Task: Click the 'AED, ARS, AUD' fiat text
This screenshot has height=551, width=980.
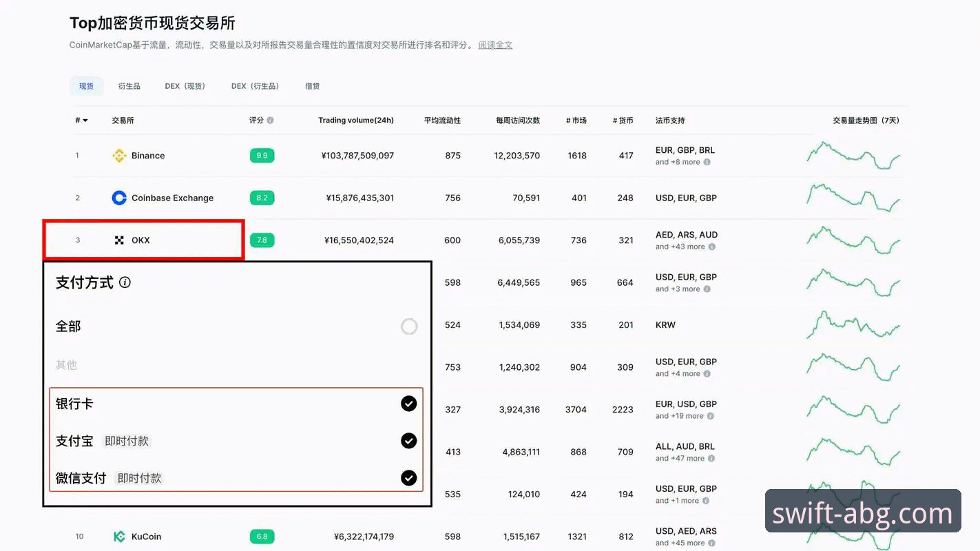Action: pos(687,235)
